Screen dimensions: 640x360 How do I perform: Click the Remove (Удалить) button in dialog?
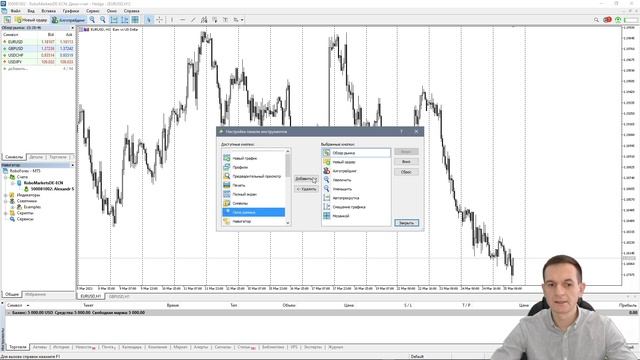[x=306, y=189]
